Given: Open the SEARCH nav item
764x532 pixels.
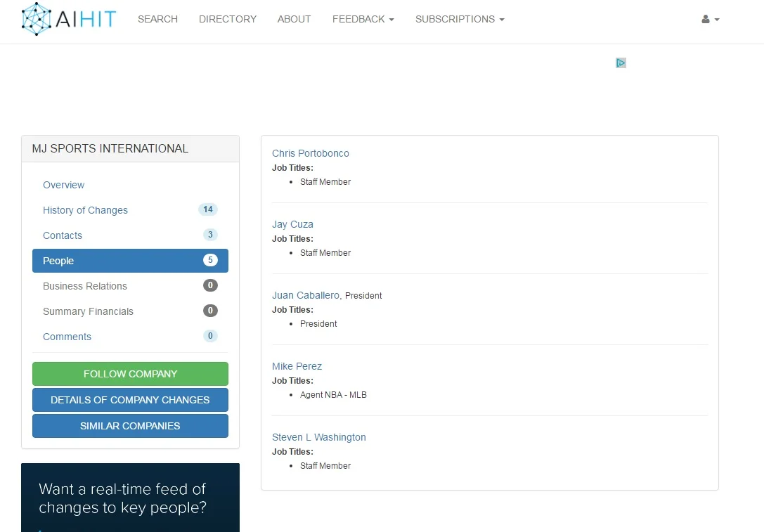Looking at the screenshot, I should [x=157, y=19].
